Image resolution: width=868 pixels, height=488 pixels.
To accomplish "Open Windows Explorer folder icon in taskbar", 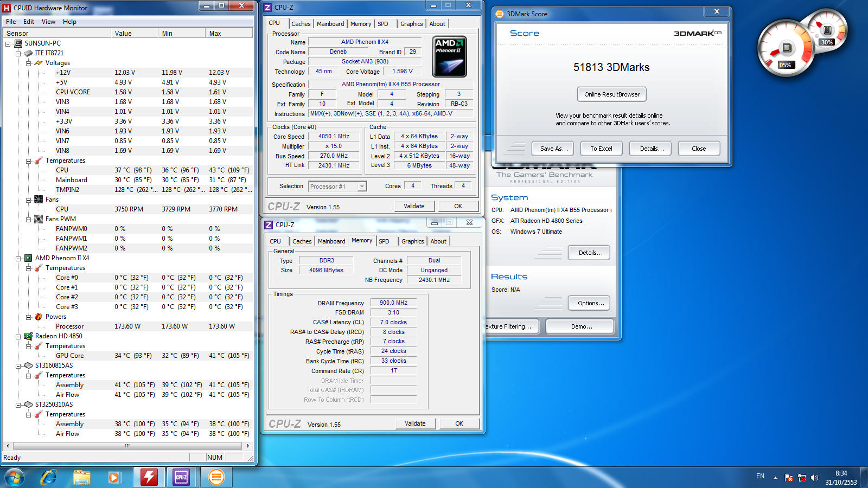I will click(81, 477).
